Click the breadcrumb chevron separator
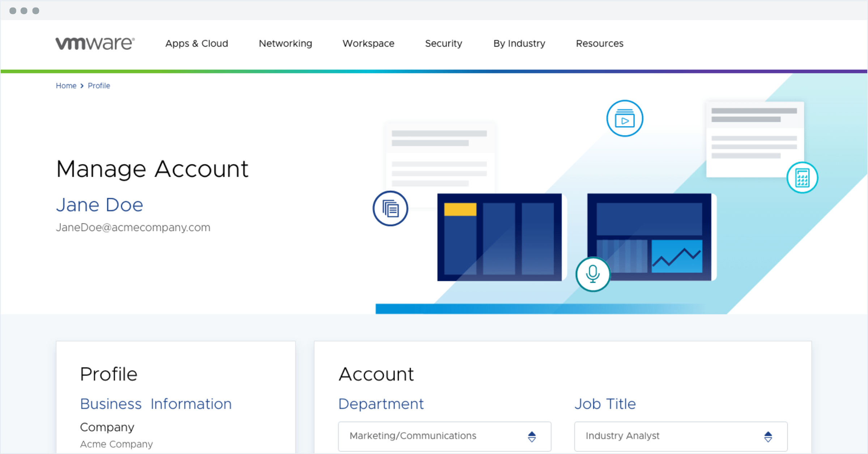 (x=82, y=86)
